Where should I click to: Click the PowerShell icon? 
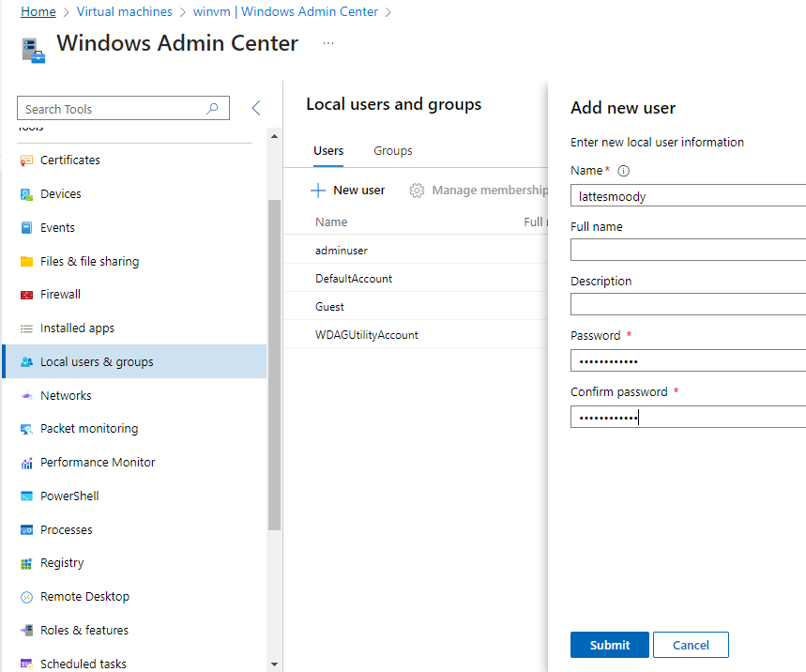point(26,496)
